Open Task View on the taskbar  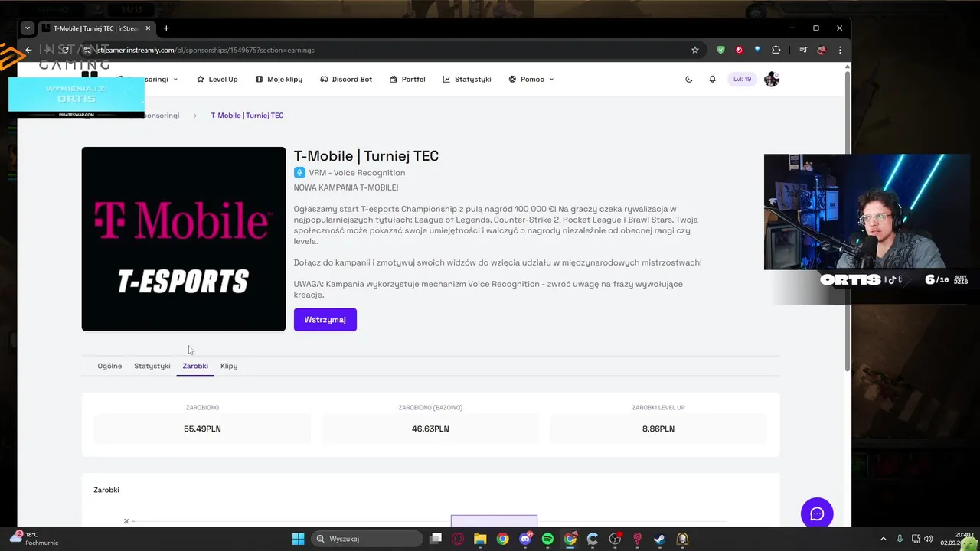(x=436, y=539)
